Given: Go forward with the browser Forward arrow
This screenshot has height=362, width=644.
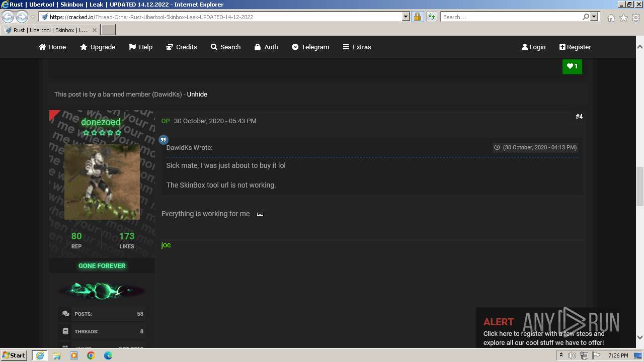Looking at the screenshot, I should 22,17.
